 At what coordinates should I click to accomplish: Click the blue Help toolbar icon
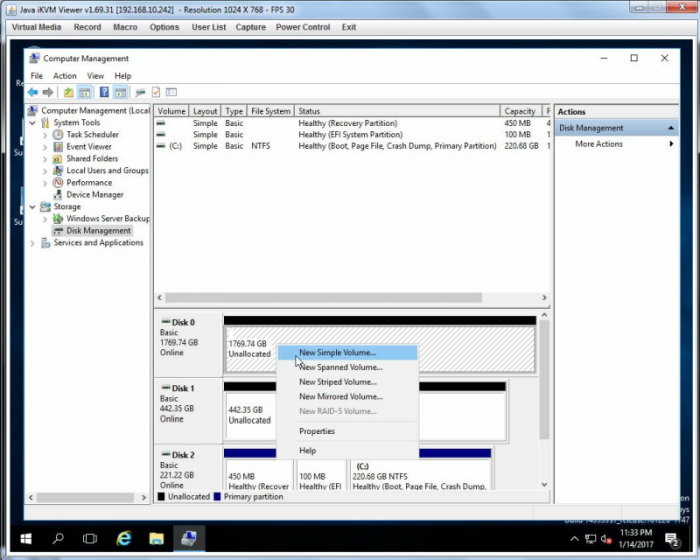pos(104,92)
